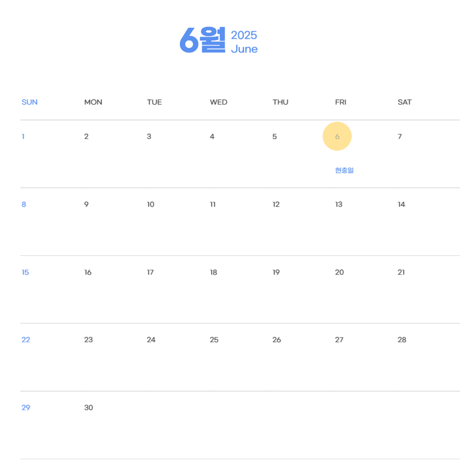Select date 16

pos(88,272)
